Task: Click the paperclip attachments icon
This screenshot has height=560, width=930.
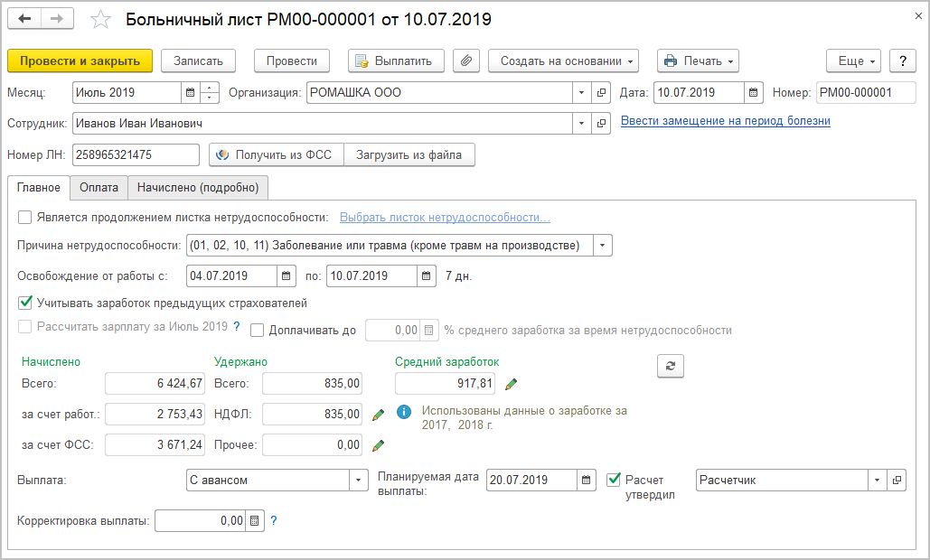Action: 466,61
